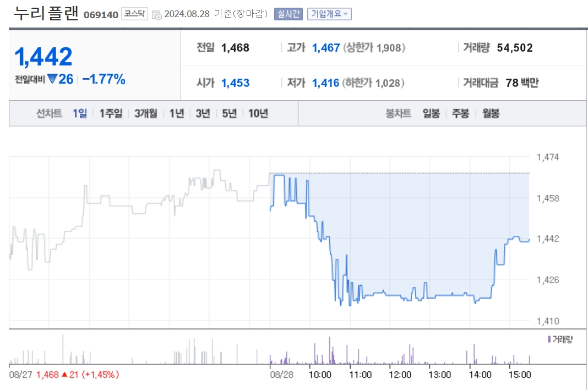The width and height of the screenshot is (588, 390).
Task: Click the stock name 누리플랜
Action: [x=46, y=13]
